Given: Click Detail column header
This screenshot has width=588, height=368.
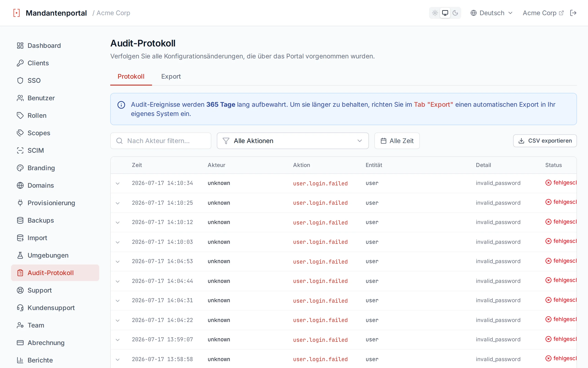Looking at the screenshot, I should (x=483, y=165).
